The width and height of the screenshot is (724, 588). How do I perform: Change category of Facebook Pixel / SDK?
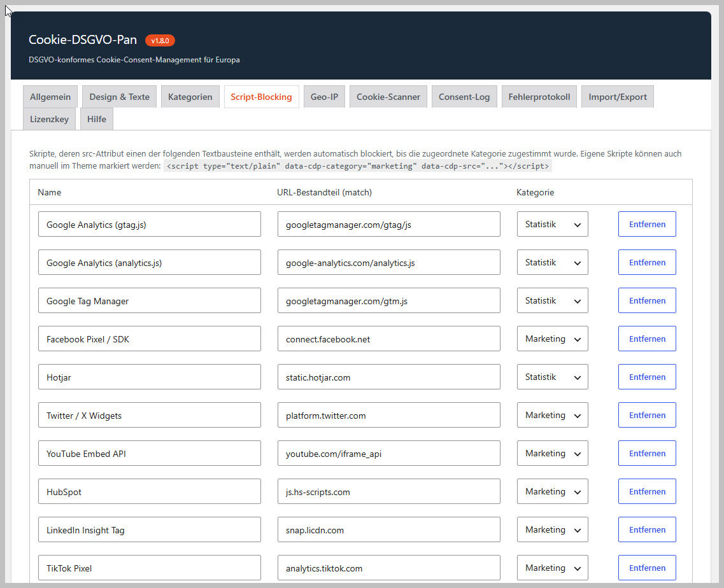(x=552, y=339)
